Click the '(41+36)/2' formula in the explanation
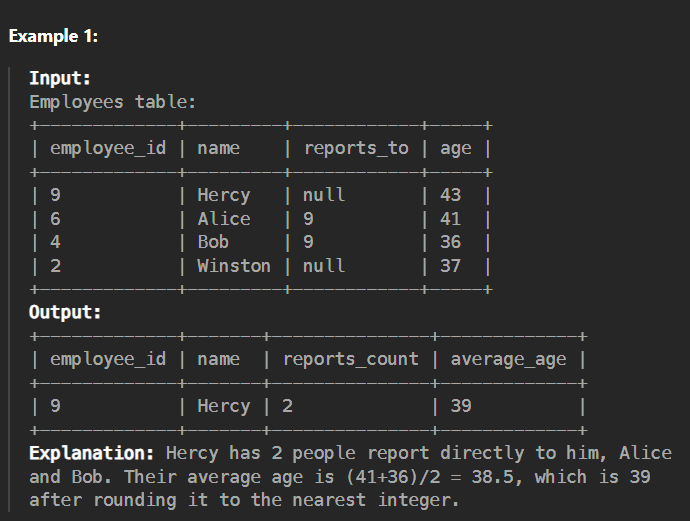The height and width of the screenshot is (521, 690). coord(393,477)
